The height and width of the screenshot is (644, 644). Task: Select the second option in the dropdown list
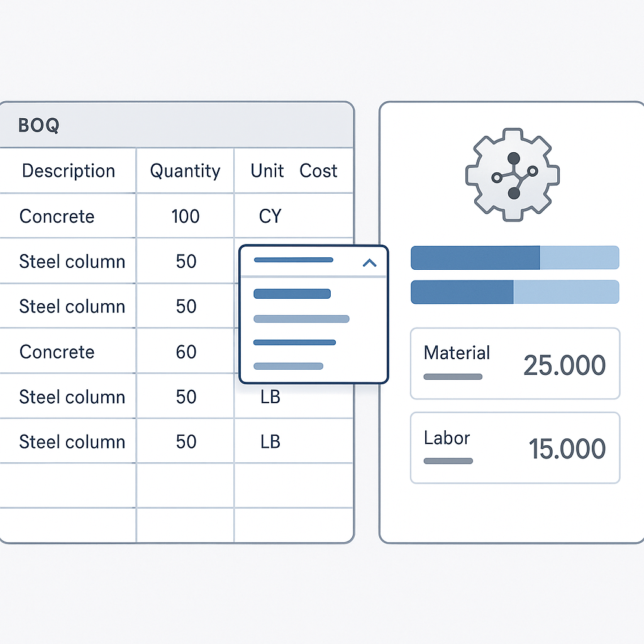(301, 319)
